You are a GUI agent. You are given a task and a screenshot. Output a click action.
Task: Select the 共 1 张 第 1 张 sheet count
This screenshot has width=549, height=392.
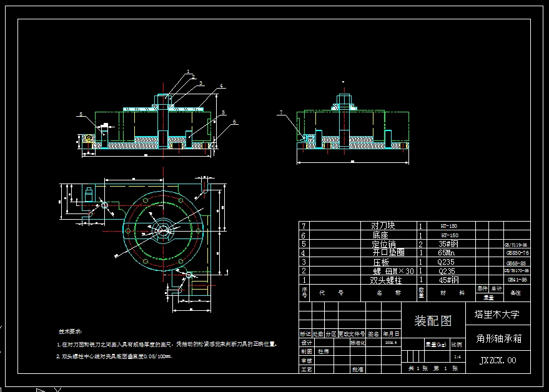[x=433, y=368]
